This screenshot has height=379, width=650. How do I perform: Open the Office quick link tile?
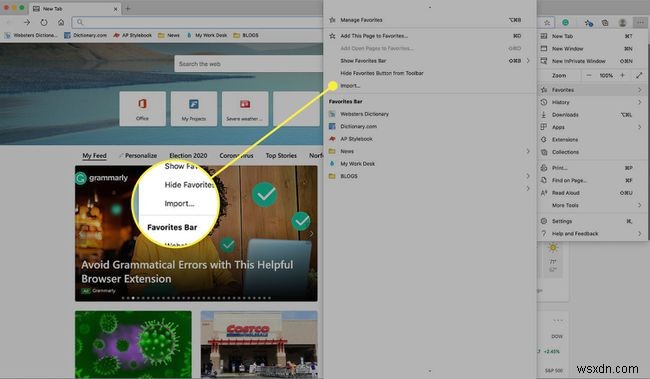pos(142,109)
